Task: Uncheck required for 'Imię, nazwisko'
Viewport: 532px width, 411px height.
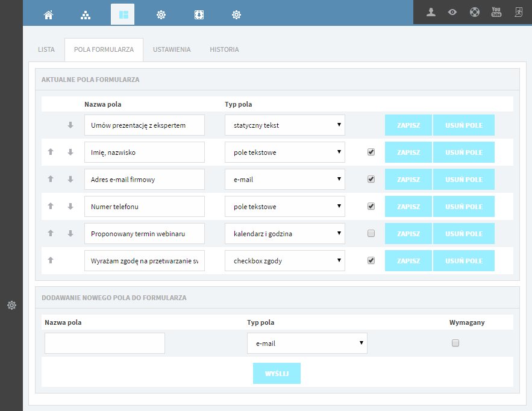Action: 371,152
